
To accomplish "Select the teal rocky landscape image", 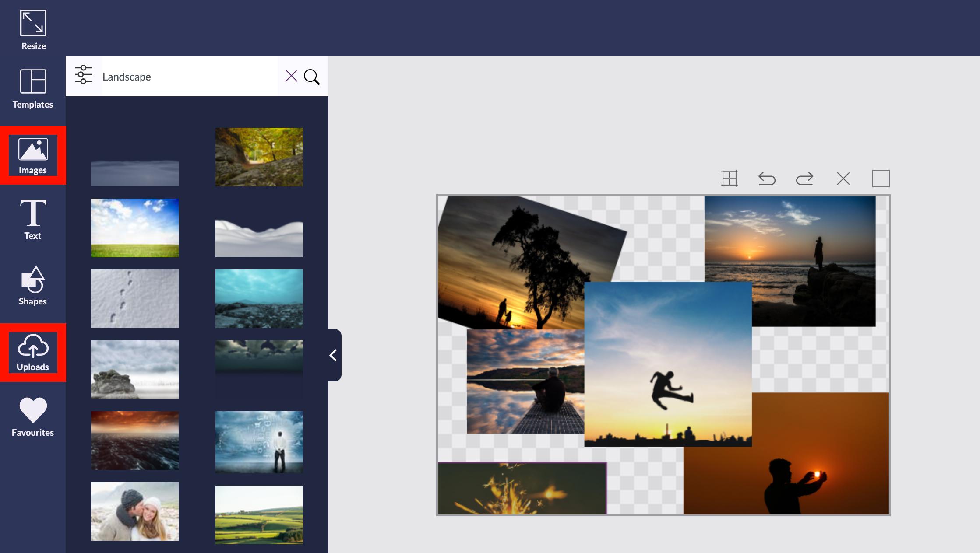I will 260,297.
